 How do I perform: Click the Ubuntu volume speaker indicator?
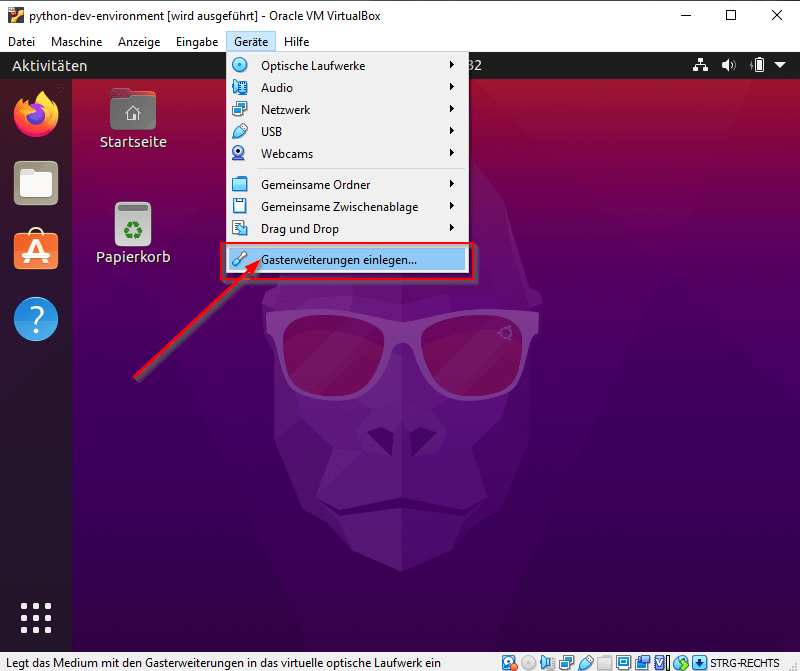[729, 66]
